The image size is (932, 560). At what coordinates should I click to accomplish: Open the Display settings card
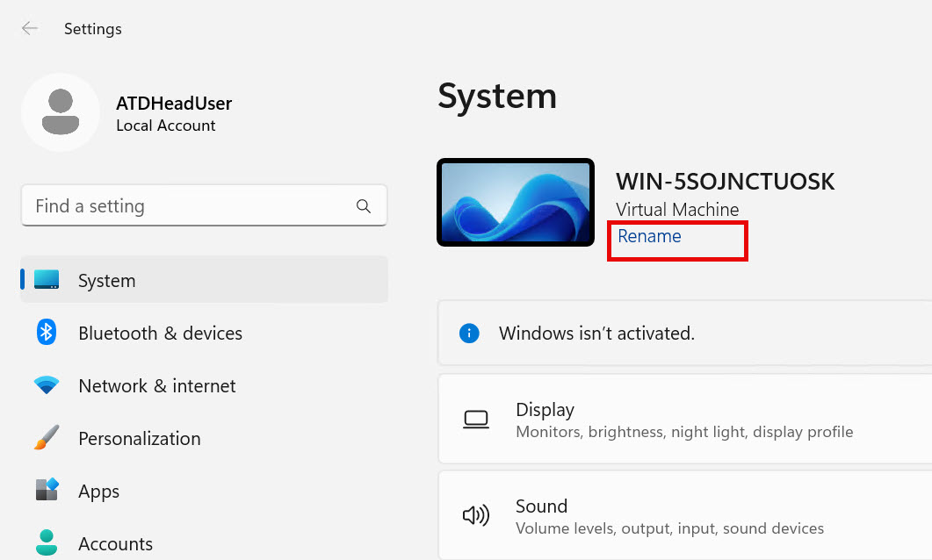click(x=685, y=419)
